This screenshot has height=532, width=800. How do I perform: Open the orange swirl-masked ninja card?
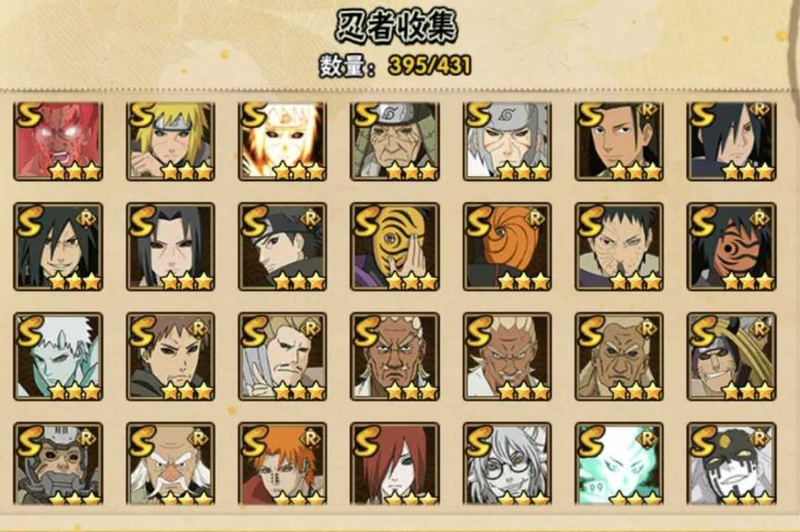(507, 247)
